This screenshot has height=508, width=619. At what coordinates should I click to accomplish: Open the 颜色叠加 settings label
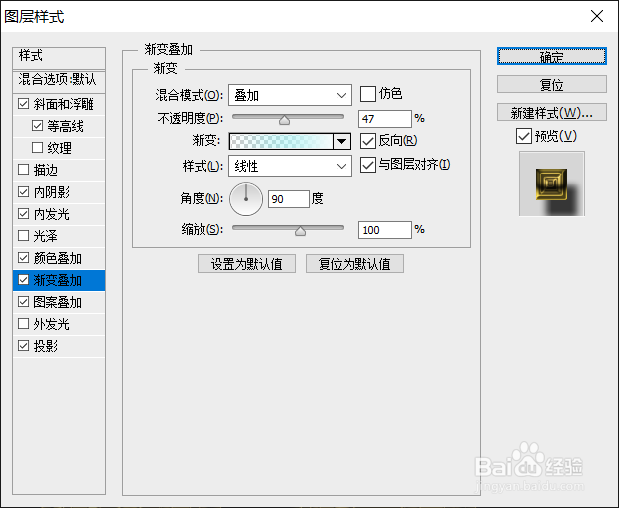(x=58, y=258)
